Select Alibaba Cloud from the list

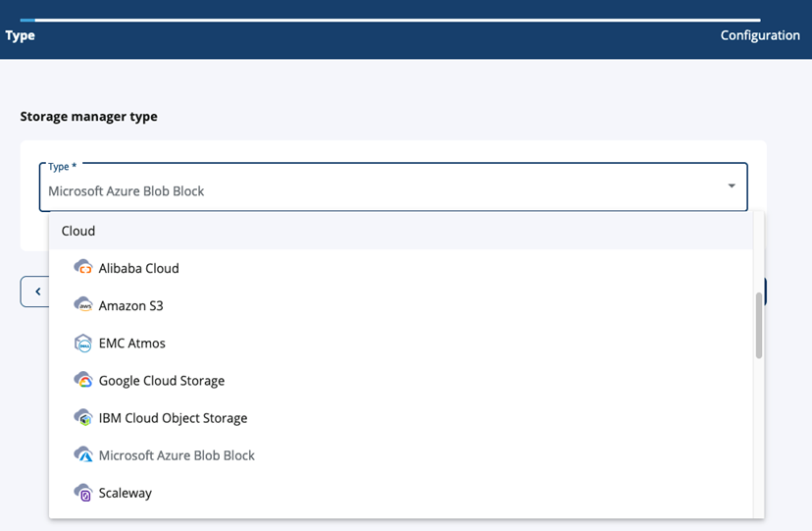[401, 268]
